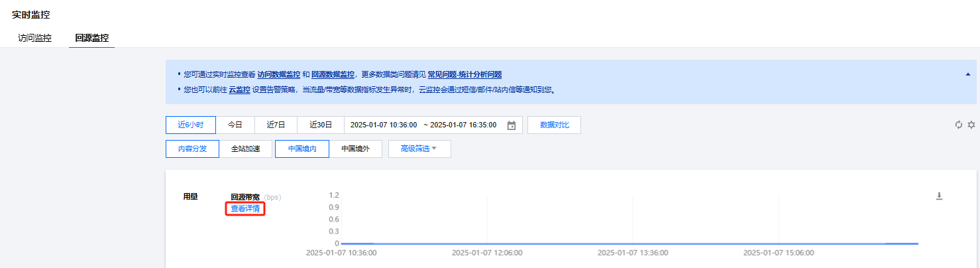Open the settings gear icon
This screenshot has width=980, height=268.
point(971,125)
